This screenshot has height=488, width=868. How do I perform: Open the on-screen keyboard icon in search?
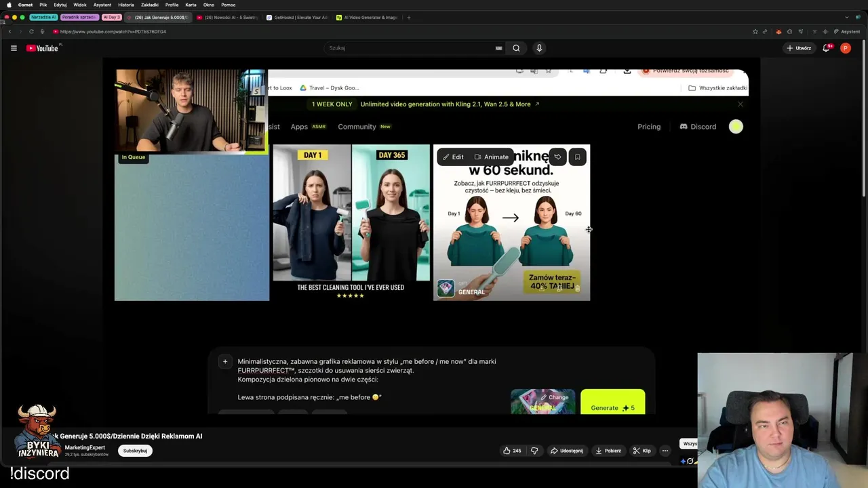tap(499, 48)
